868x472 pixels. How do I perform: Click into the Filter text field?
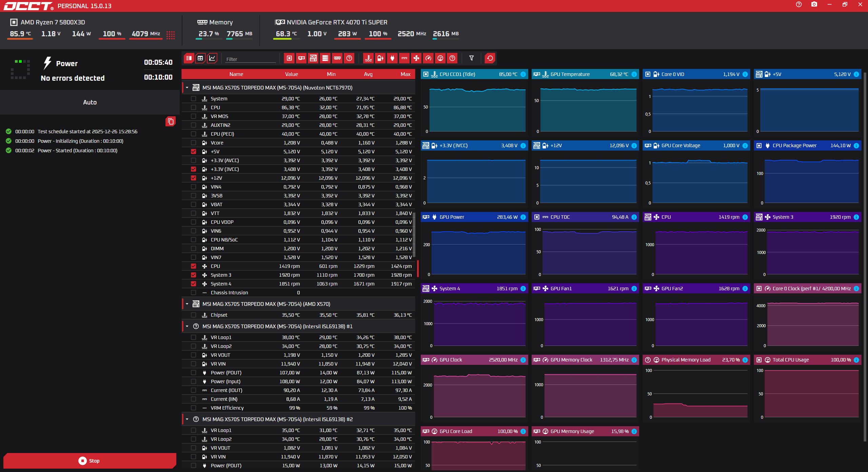coord(251,59)
